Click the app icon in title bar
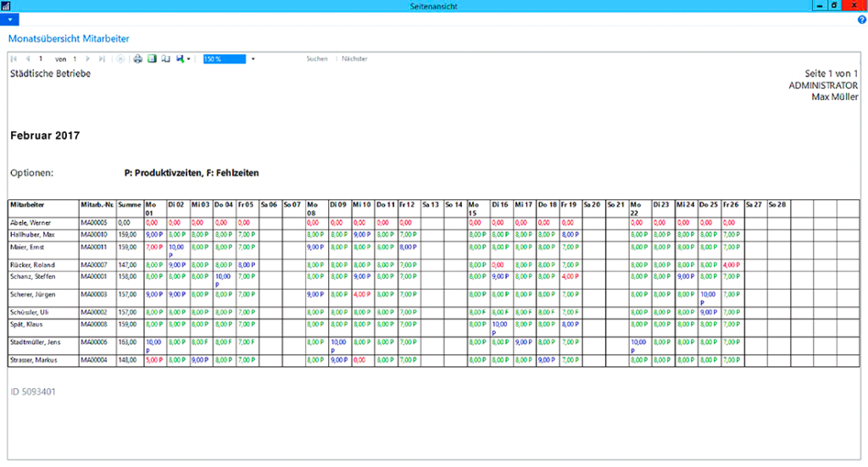The image size is (868, 467). (x=6, y=6)
